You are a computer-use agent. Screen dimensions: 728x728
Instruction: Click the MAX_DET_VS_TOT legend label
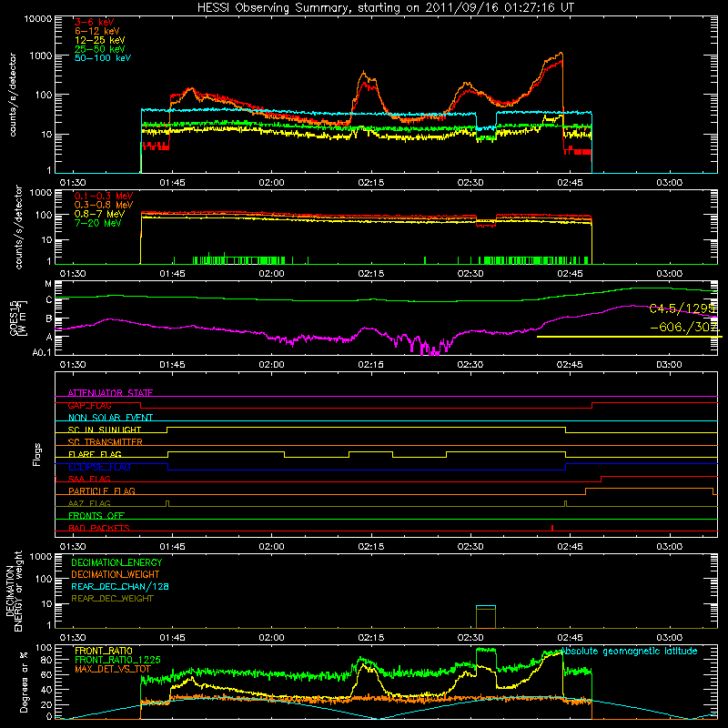tap(113, 669)
